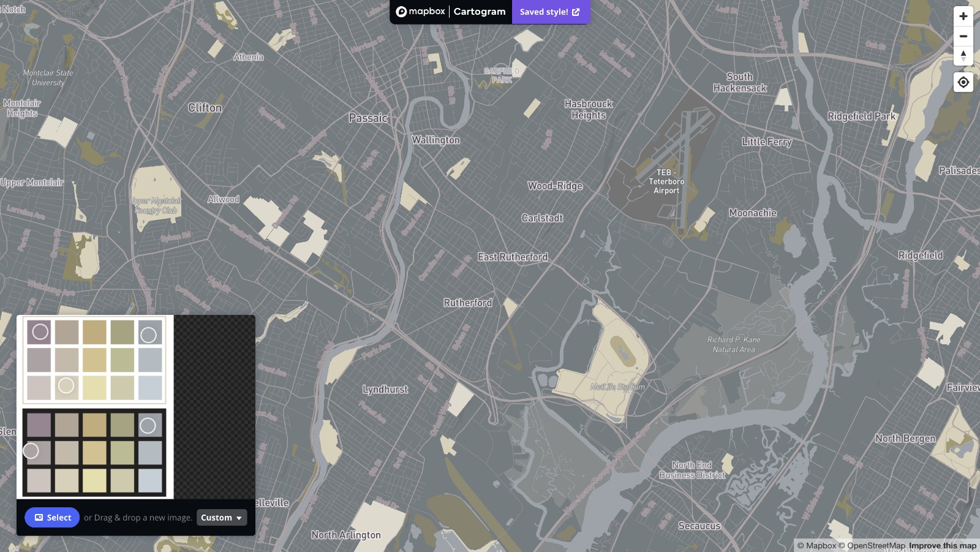Grab picker circle on upper palette's purple swatch
Screen dimensions: 980x552
point(40,331)
